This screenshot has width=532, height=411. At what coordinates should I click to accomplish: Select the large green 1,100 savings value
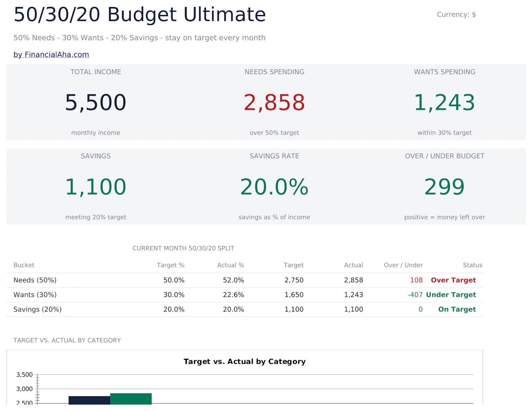(x=96, y=187)
